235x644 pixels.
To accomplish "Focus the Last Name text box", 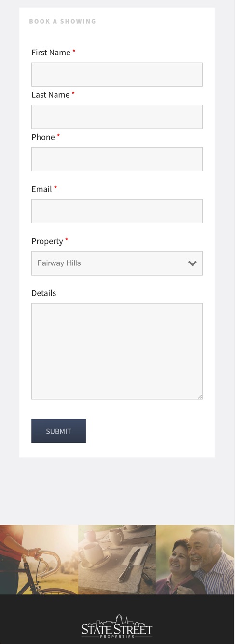I will pos(117,117).
